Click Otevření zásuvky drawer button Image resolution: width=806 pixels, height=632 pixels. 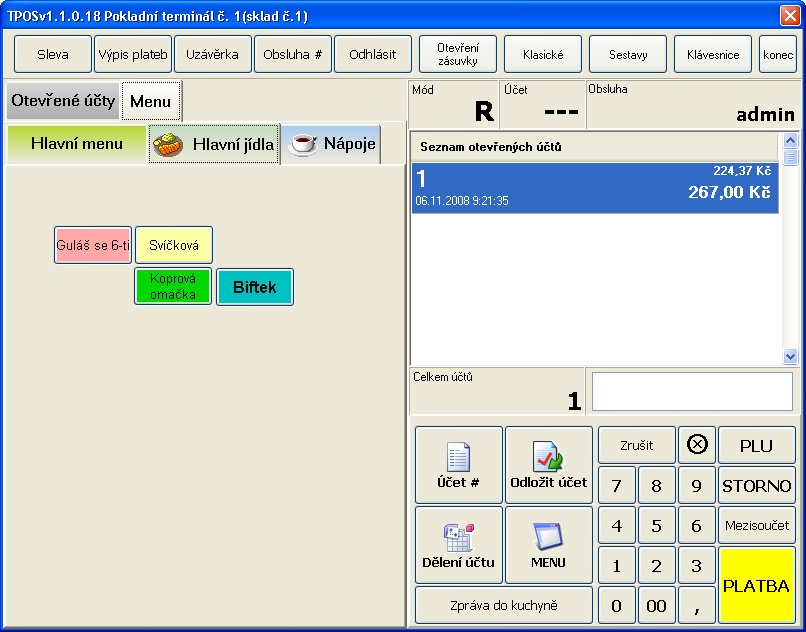[x=457, y=55]
